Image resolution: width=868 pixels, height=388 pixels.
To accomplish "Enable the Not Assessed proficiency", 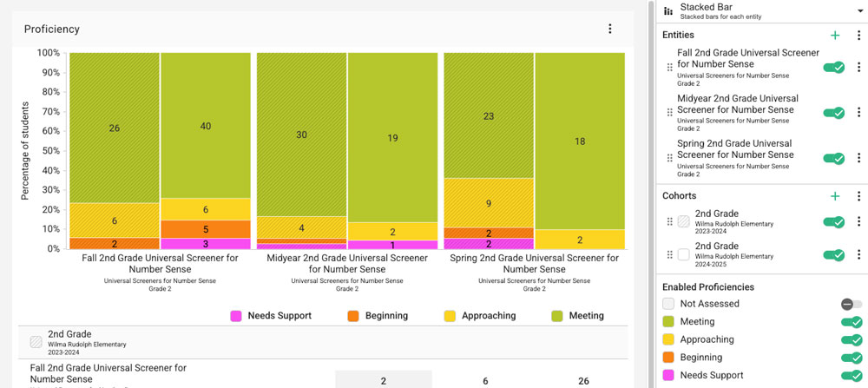I will 851,304.
